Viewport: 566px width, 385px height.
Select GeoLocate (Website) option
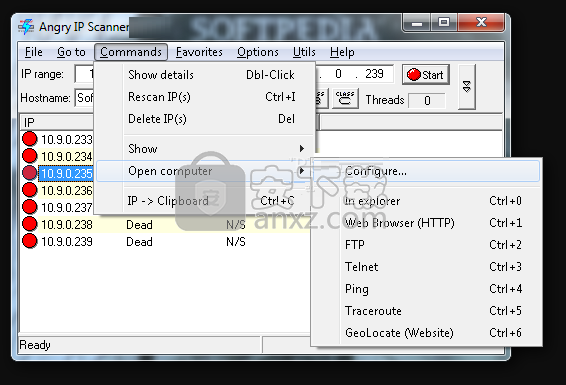(x=426, y=333)
